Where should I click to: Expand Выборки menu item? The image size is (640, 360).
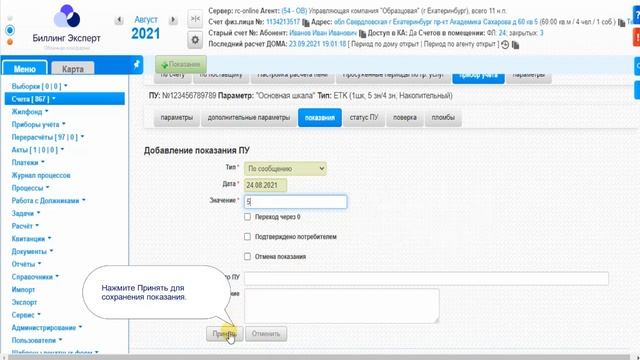[x=39, y=86]
